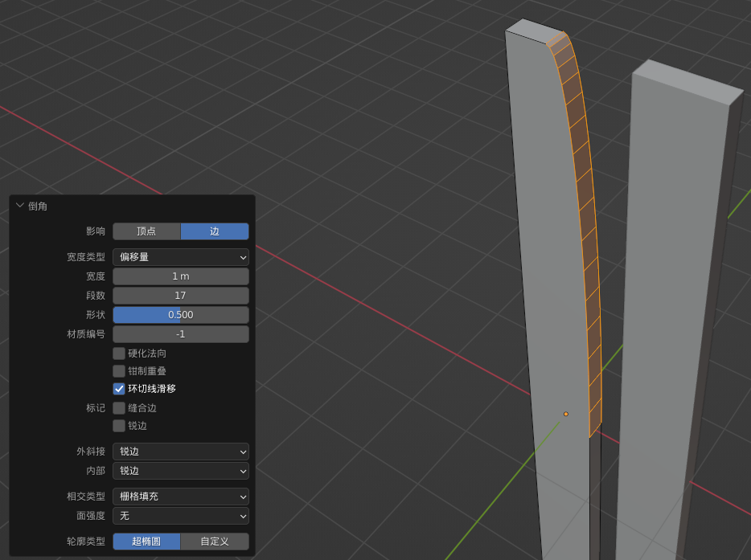Click the 段数 field showing 17
The image size is (751, 560).
click(181, 296)
